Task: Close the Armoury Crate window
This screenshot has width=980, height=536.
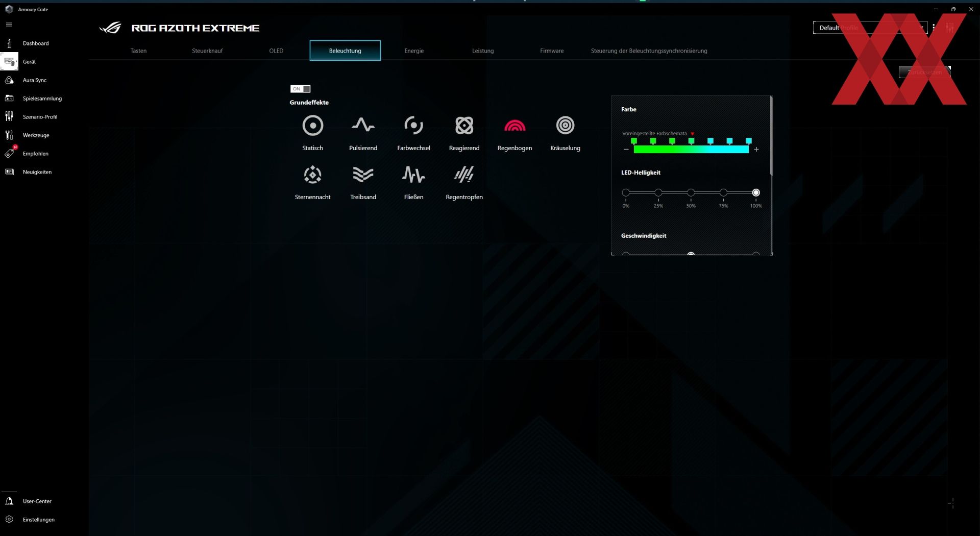Action: point(971,9)
